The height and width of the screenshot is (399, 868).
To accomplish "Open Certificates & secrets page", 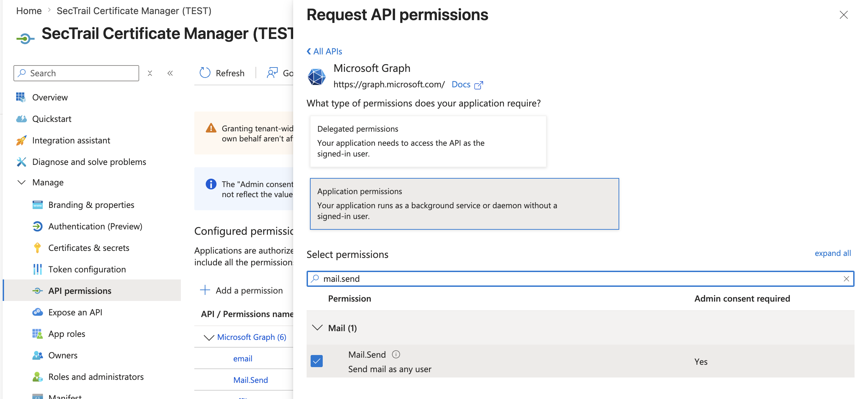I will click(89, 248).
